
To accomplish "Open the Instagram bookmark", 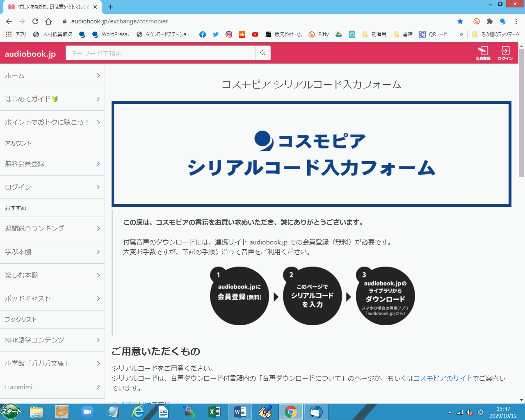I will click(x=229, y=34).
